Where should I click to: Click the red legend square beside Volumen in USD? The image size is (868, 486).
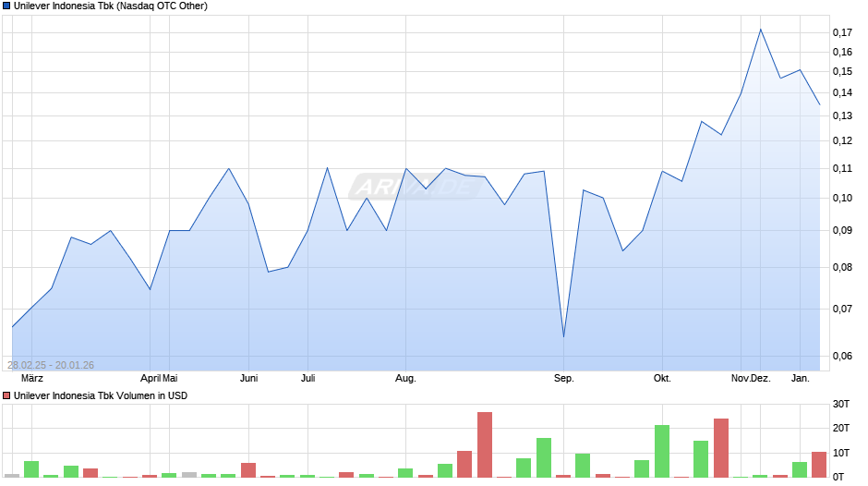pyautogui.click(x=6, y=395)
